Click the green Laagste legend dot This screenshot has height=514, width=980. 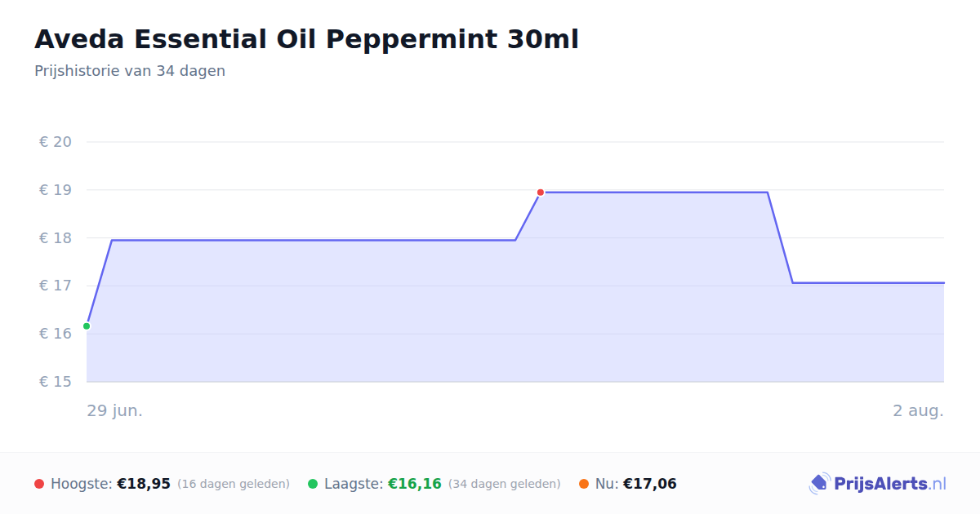click(313, 484)
